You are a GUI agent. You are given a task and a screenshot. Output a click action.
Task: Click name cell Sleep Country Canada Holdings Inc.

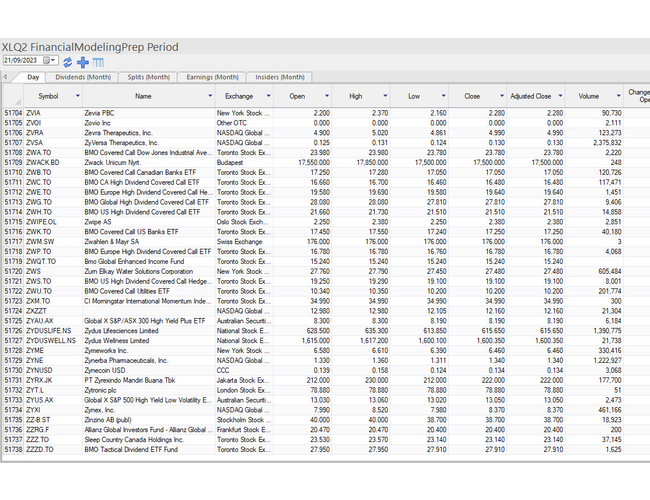click(x=148, y=440)
